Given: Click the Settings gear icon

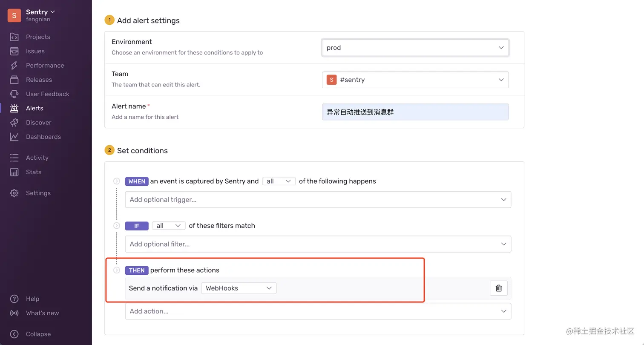Looking at the screenshot, I should pyautogui.click(x=14, y=193).
